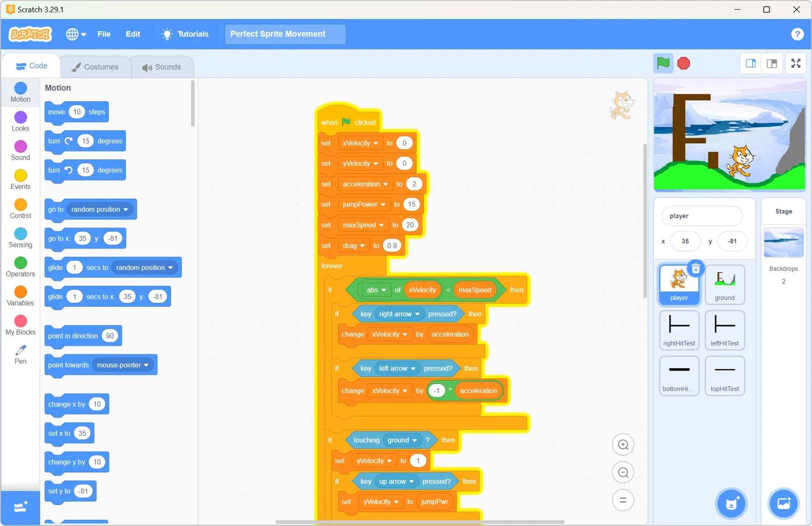Screen dimensions: 812x526
Task: Click the sprite name field 'player'
Action: coord(701,216)
